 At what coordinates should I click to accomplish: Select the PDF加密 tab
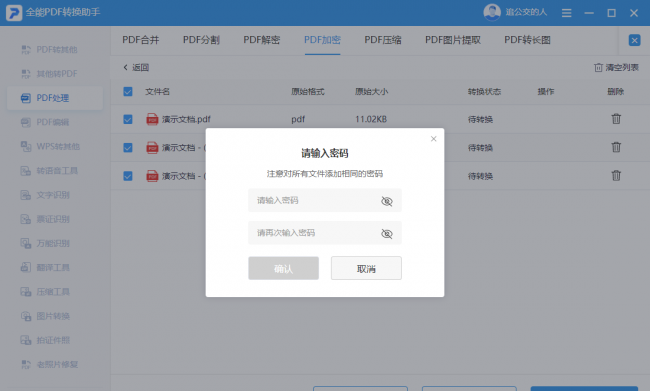click(x=322, y=40)
